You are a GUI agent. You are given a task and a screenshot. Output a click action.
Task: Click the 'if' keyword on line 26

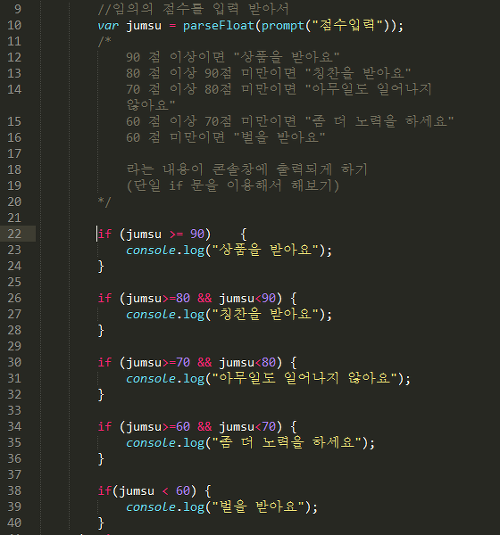tap(105, 298)
